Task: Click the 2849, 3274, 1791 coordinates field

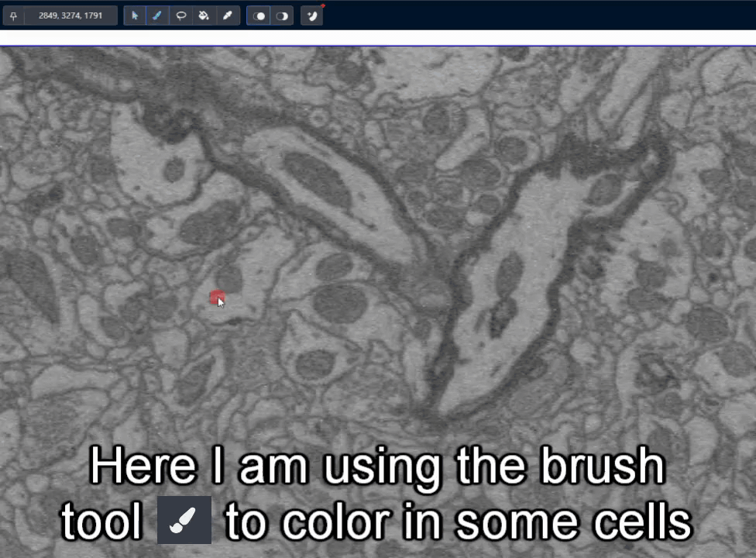Action: 70,16
